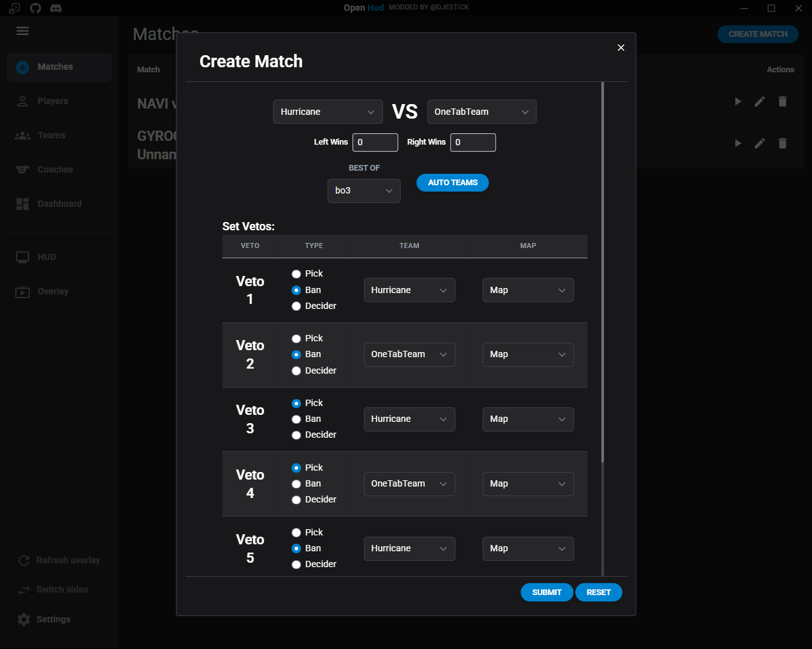This screenshot has width=812, height=649.
Task: Delete the NAVI match with trash icon
Action: 783,102
